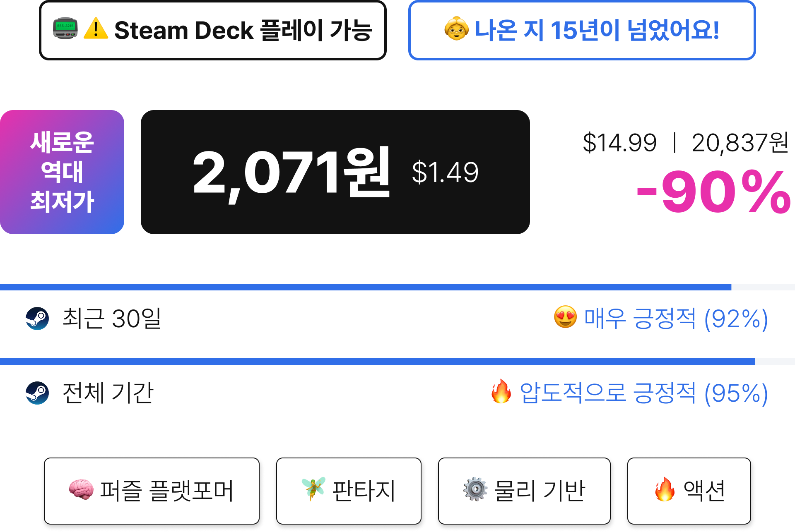The height and width of the screenshot is (532, 795).
Task: Click the pink -90% discount label
Action: coord(714,192)
